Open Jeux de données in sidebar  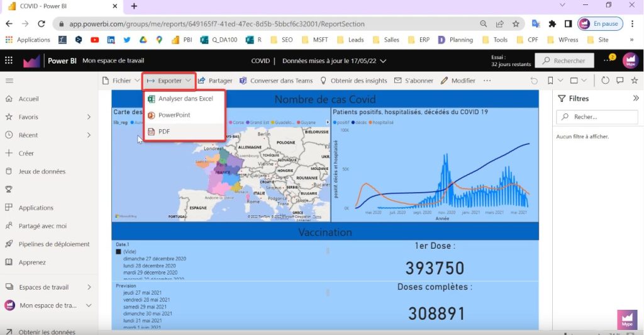[42, 171]
